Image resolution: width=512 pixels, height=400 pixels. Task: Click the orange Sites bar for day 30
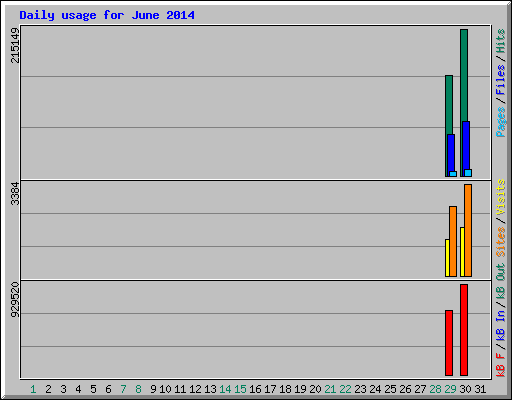(x=468, y=230)
